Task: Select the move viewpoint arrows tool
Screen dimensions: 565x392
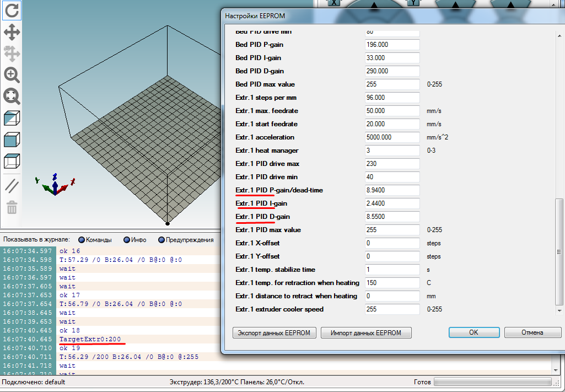Action: 12,31
